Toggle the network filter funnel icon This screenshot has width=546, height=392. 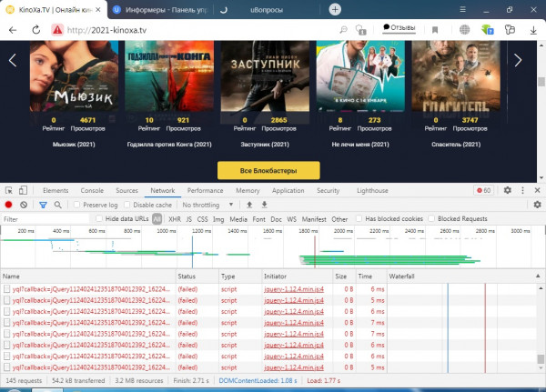click(43, 205)
